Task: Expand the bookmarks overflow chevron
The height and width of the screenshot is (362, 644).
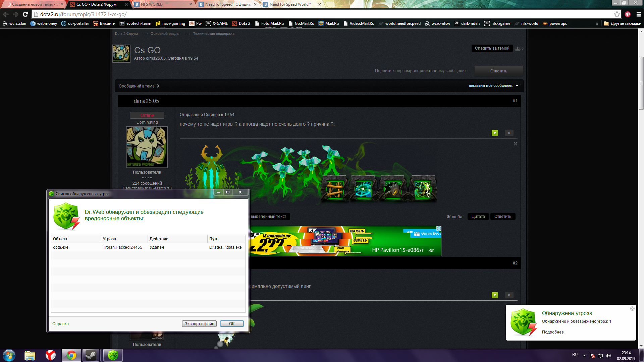Action: [x=597, y=23]
